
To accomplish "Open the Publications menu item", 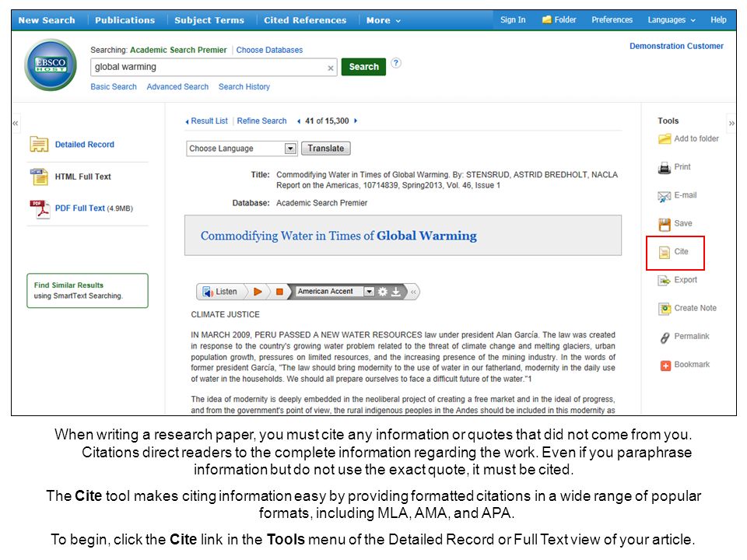I will click(124, 20).
